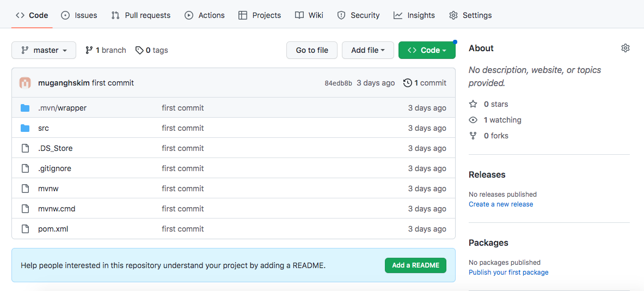Open first commit message on .gitignore row

tap(183, 168)
